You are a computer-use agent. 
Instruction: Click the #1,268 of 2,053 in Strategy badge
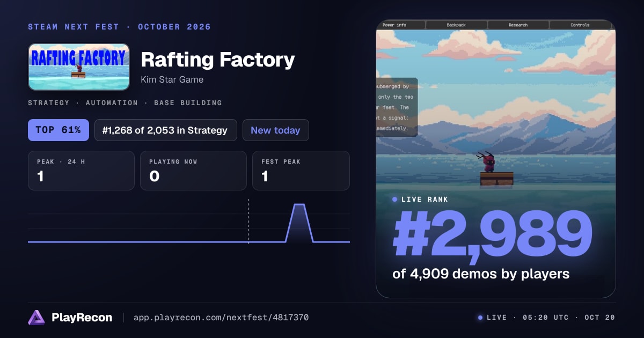[166, 130]
